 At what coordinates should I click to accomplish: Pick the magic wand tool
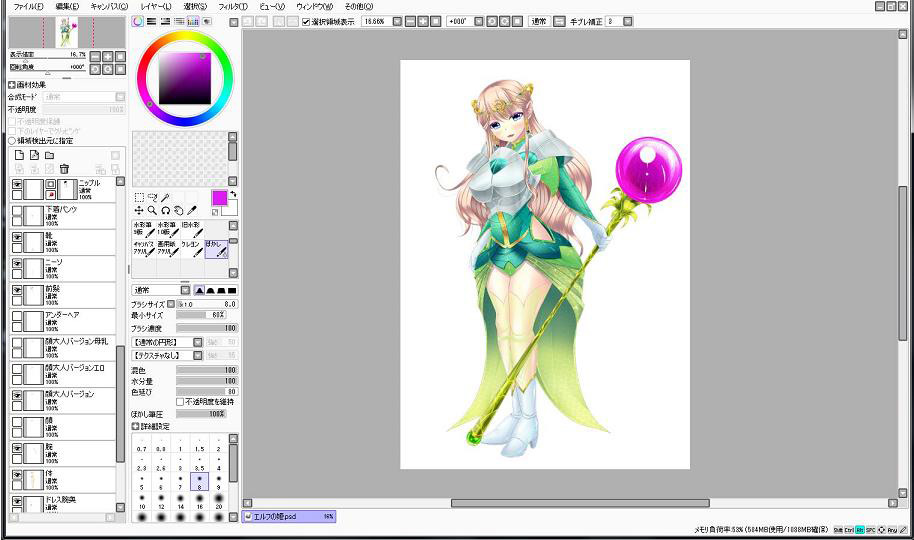165,197
